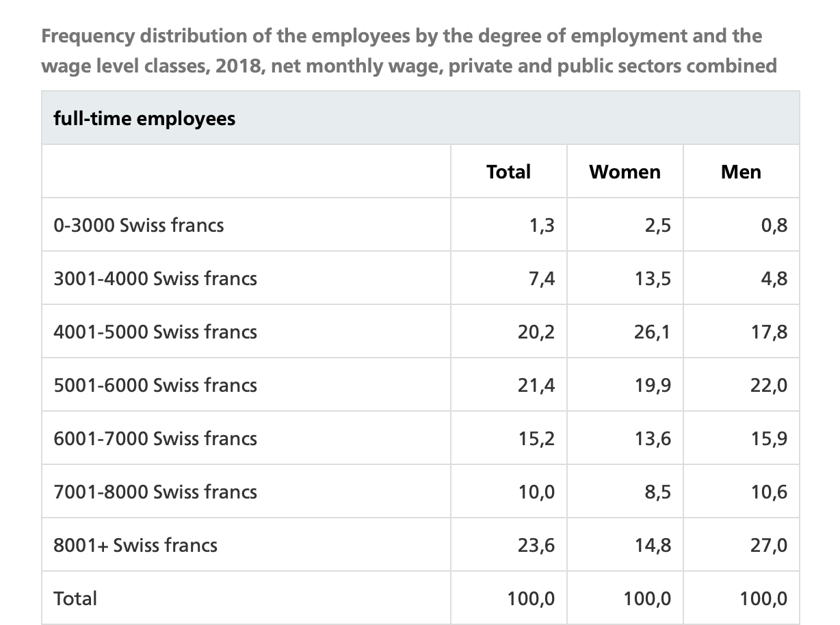Click the '5001-6000 Swiss francs' row label
The height and width of the screenshot is (625, 840).
tap(155, 385)
